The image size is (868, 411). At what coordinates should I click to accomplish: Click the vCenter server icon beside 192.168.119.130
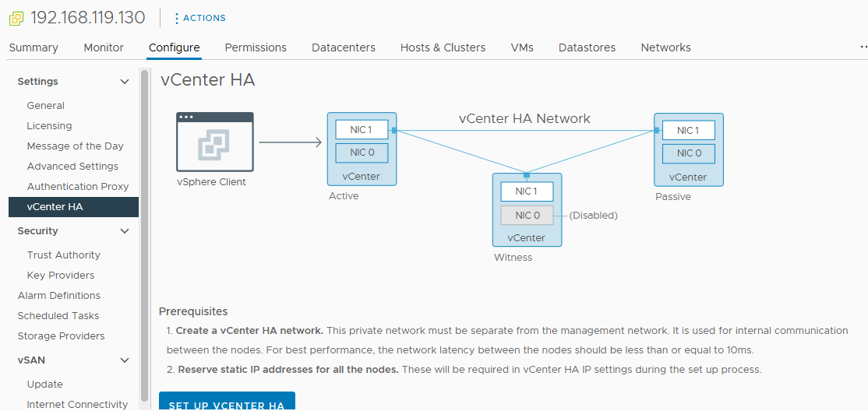point(16,18)
